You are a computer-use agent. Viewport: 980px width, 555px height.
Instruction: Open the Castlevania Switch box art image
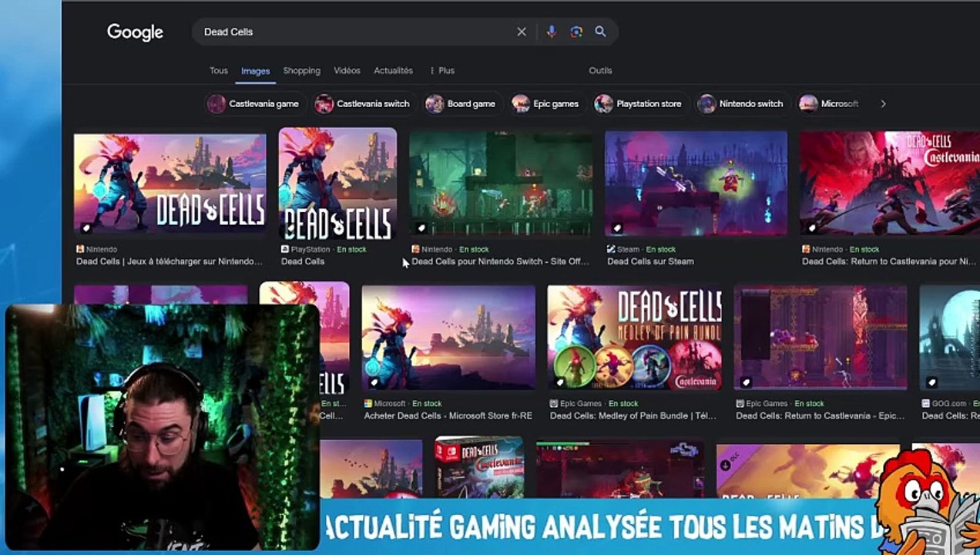pos(479,467)
